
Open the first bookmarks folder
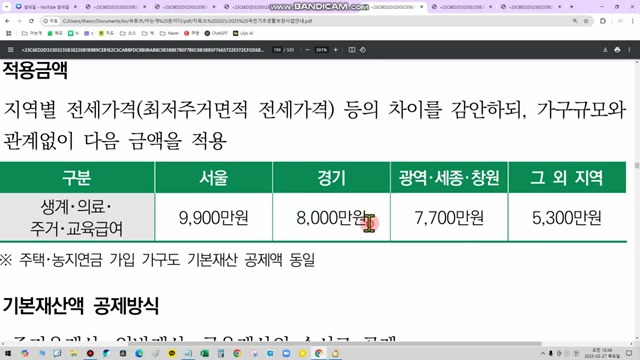pyautogui.click(x=31, y=33)
